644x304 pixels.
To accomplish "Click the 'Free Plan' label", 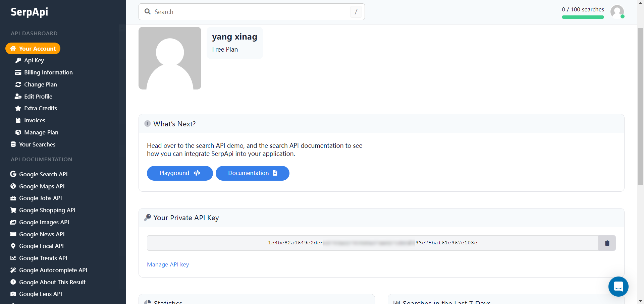I will pos(225,50).
